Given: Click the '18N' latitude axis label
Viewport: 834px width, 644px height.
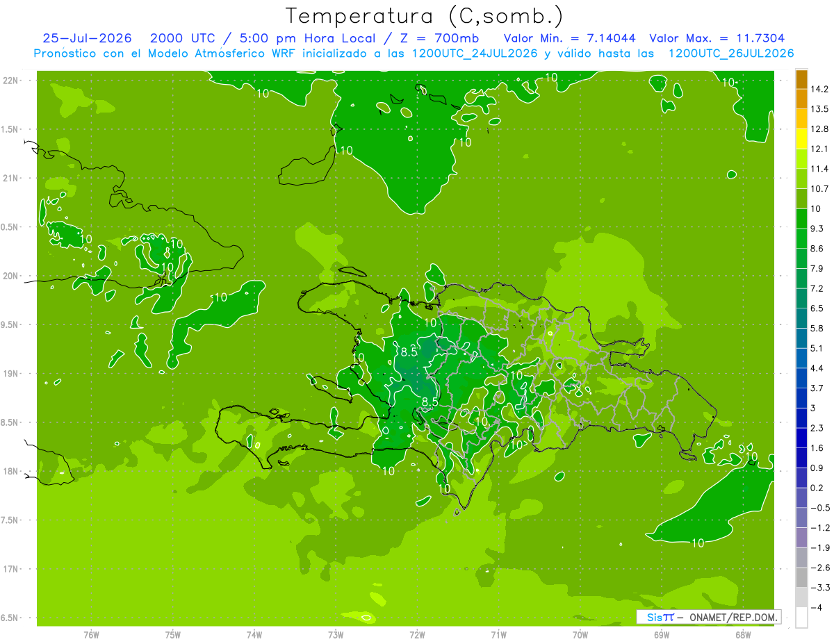Looking at the screenshot, I should click(12, 472).
